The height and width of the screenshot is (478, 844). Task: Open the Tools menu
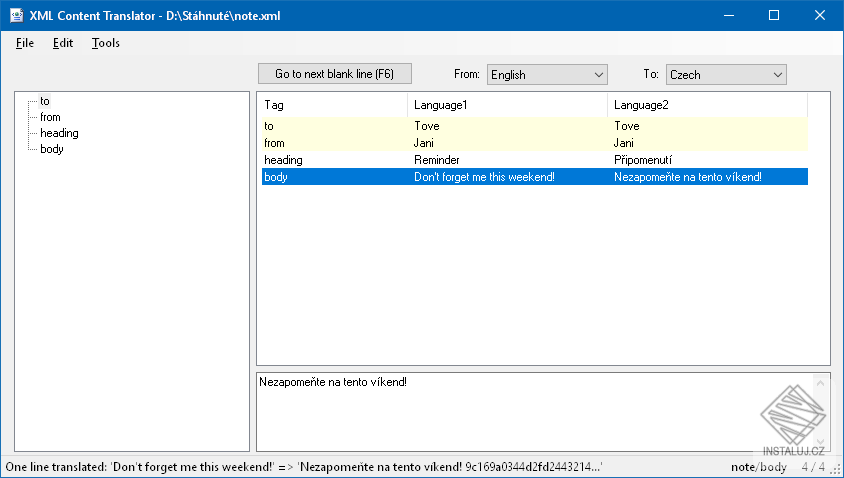(x=106, y=43)
